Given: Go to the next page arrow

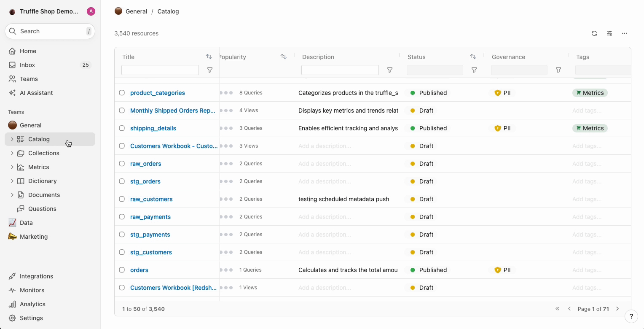Looking at the screenshot, I should click(x=617, y=309).
